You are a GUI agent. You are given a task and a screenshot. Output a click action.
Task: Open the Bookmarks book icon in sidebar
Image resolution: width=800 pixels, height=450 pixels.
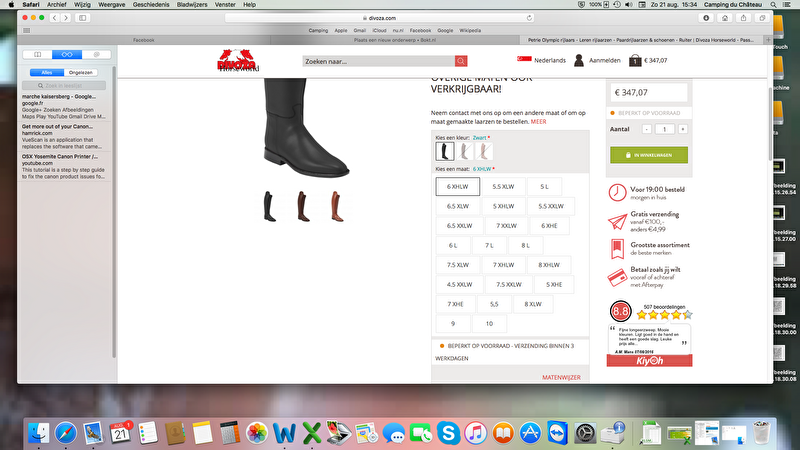pyautogui.click(x=38, y=54)
